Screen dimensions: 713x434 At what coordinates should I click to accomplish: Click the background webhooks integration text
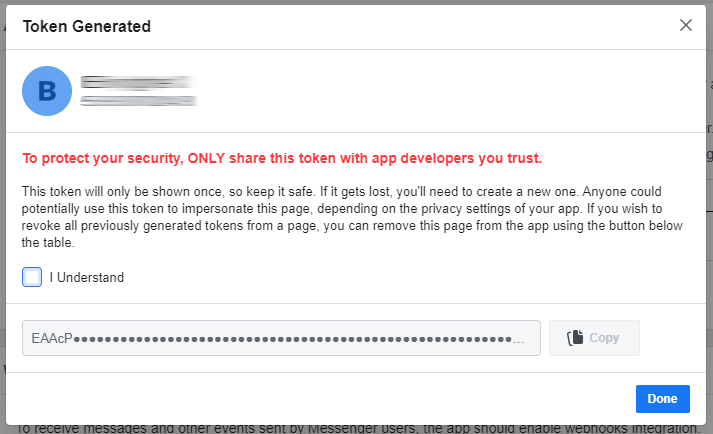coord(358,429)
